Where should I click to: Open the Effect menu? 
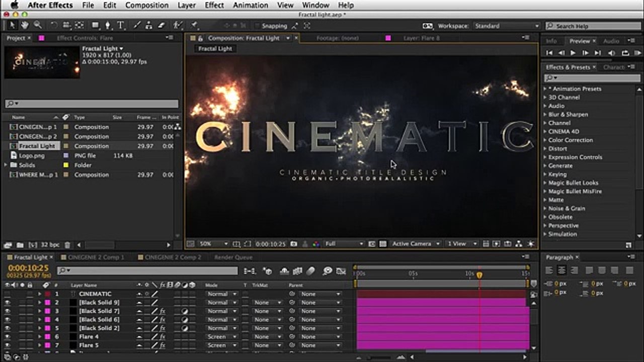pos(214,5)
